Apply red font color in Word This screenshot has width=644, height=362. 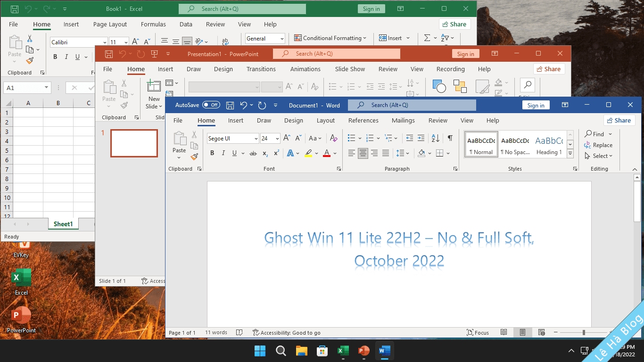click(x=327, y=153)
